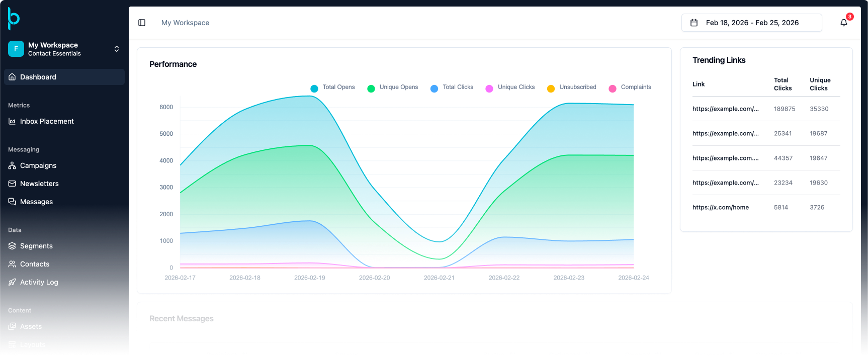
Task: Click the Activity Log rocket icon
Action: (12, 282)
